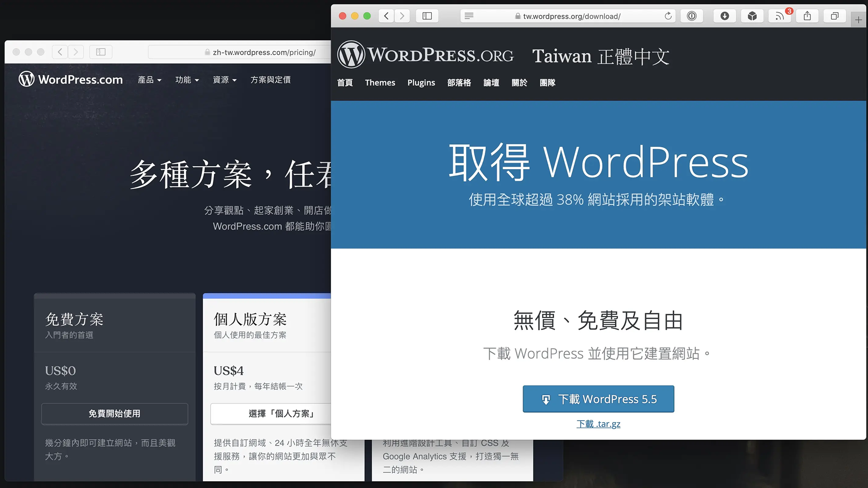Screen dimensions: 868x488
Task: Open Reader view icon in address bar
Action: 469,16
